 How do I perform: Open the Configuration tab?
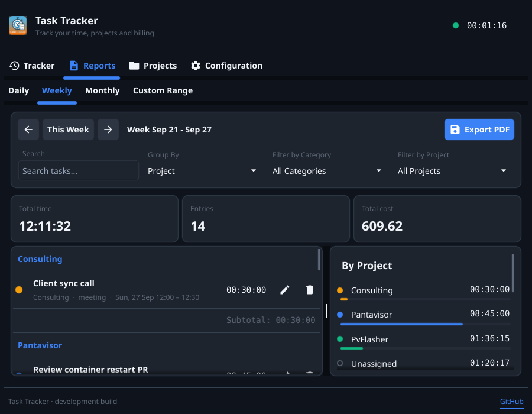[x=226, y=66]
